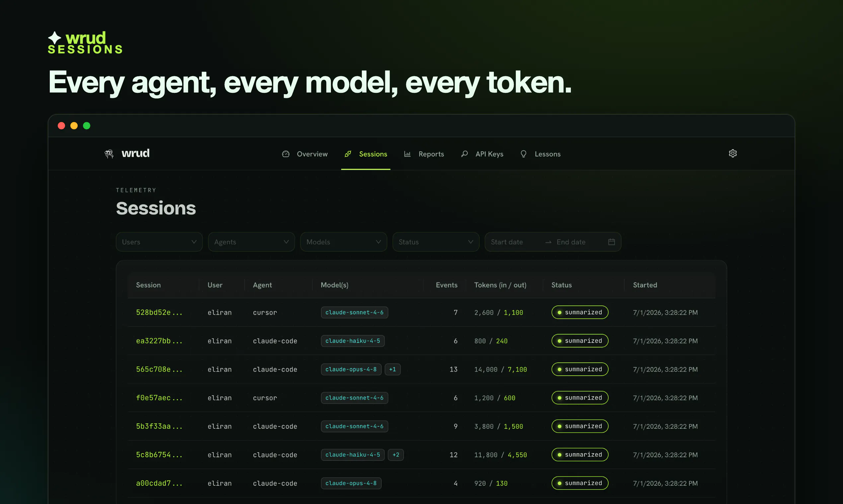Click claude-opus-4-8 tag in row a00cdad7
The width and height of the screenshot is (843, 504).
351,483
